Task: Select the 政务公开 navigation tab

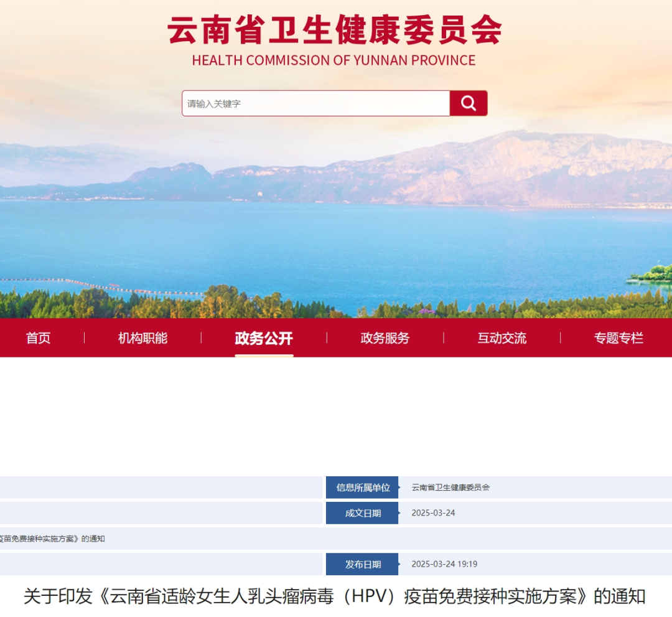Action: click(264, 338)
